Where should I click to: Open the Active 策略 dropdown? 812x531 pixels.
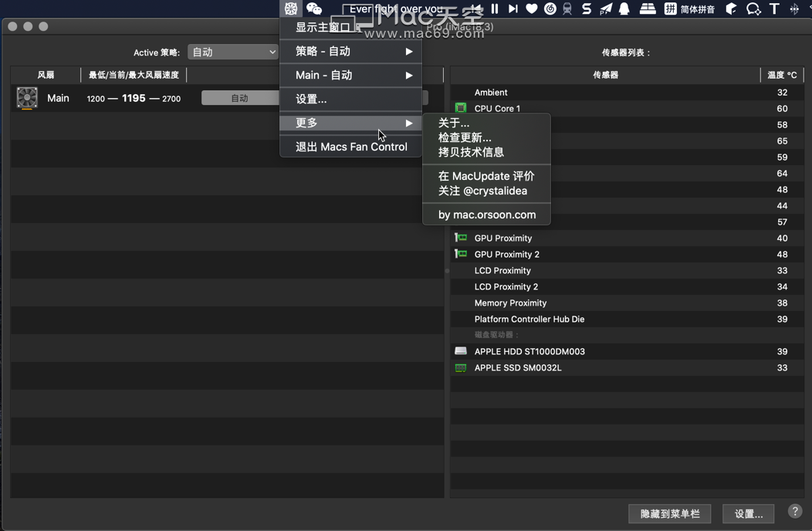click(233, 52)
